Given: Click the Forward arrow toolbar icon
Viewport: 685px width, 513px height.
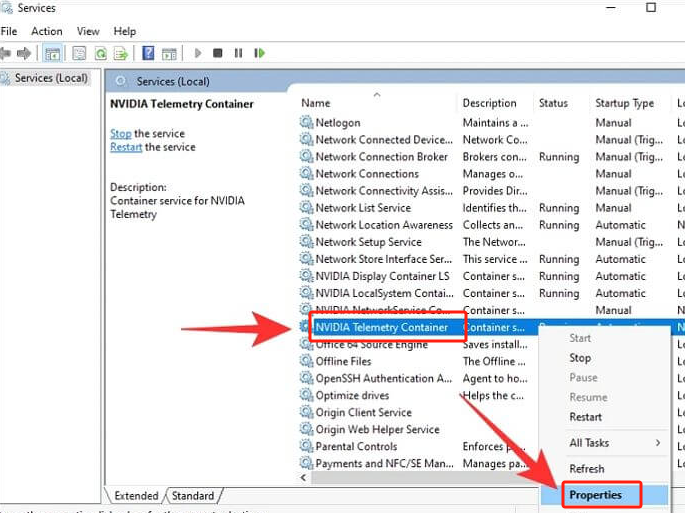Looking at the screenshot, I should tap(24, 53).
